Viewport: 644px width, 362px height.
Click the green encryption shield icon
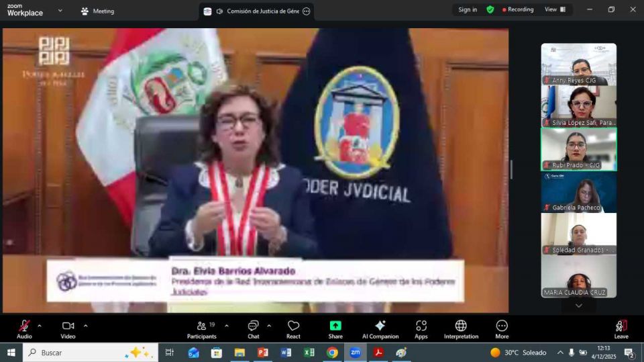click(490, 9)
